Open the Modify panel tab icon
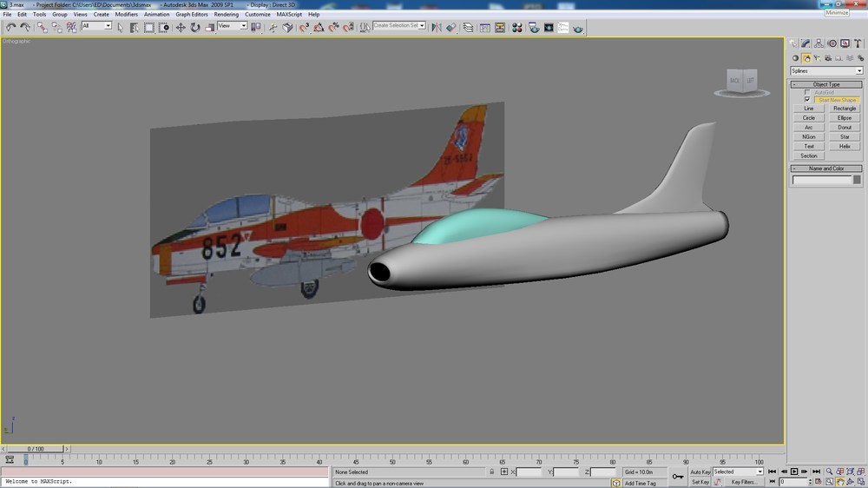 coord(806,43)
